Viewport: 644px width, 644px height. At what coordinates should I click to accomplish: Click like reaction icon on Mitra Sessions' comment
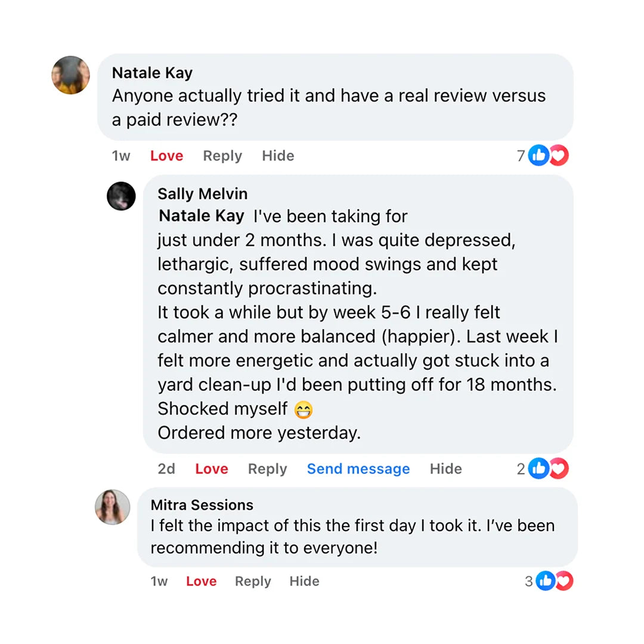tap(545, 581)
